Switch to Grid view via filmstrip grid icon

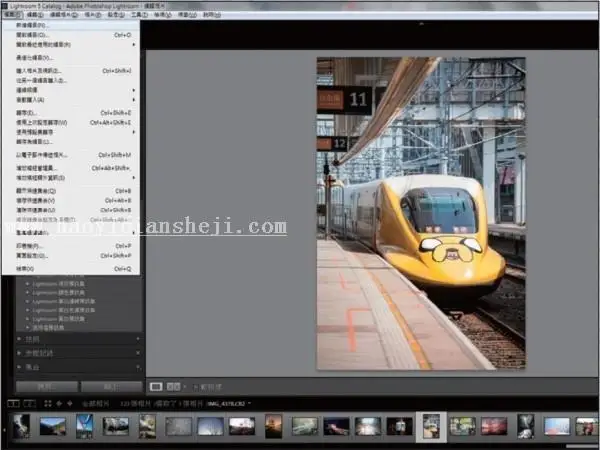[x=47, y=404]
